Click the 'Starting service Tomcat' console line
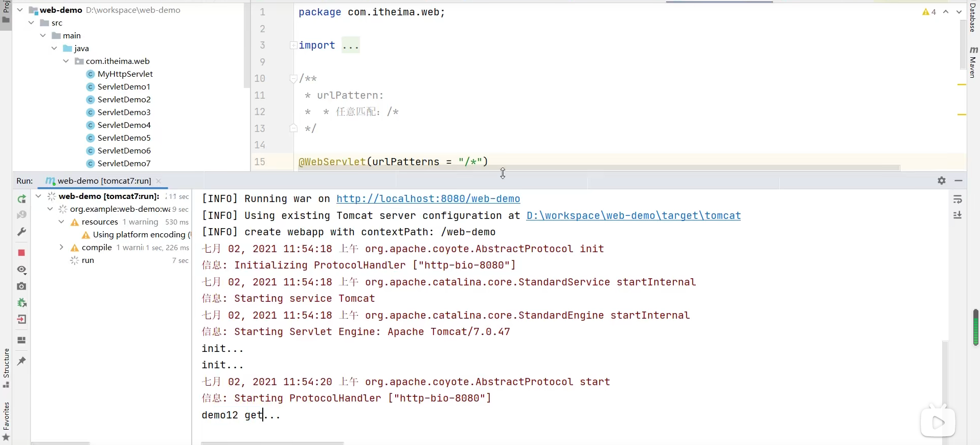 pos(288,298)
